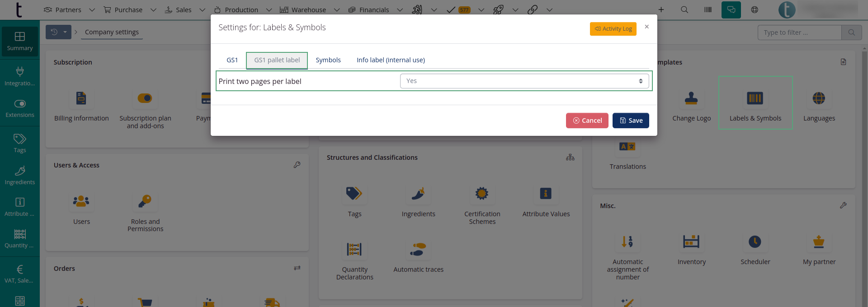The image size is (868, 307).
Task: Open Roles and Permissions key icon
Action: tap(145, 201)
